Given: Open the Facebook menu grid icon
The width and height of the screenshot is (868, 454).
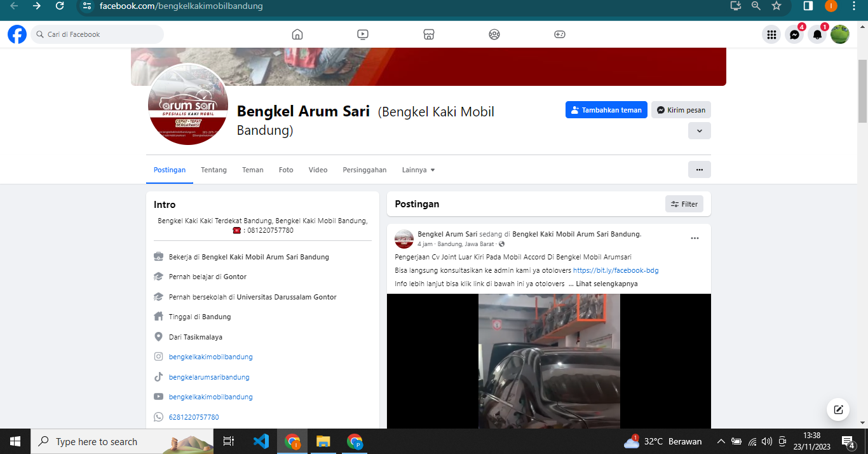Looking at the screenshot, I should point(771,34).
